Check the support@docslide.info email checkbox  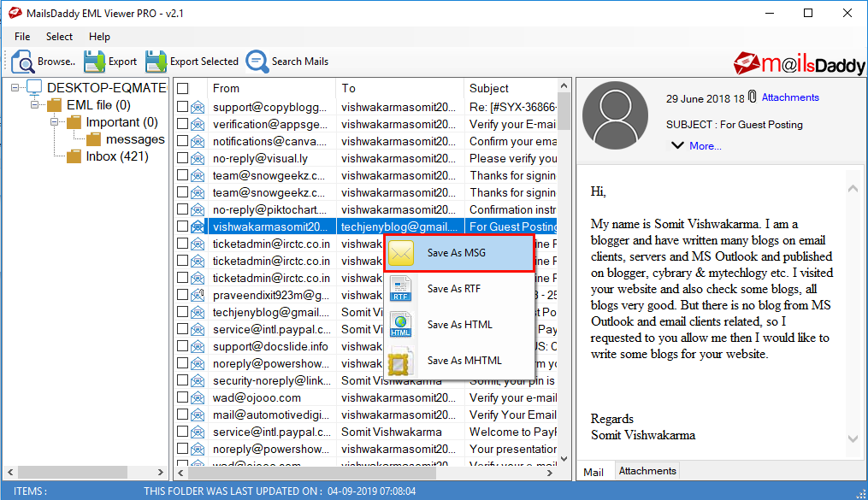point(183,346)
